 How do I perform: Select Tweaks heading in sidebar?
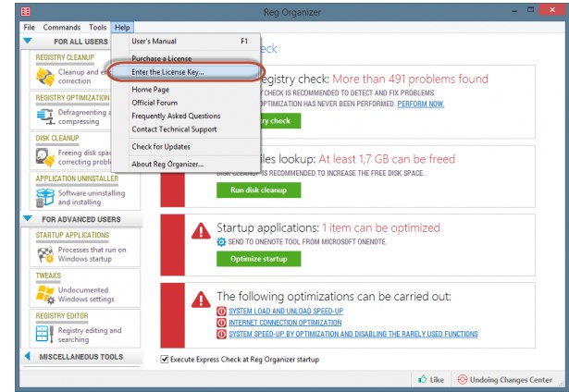(x=48, y=276)
